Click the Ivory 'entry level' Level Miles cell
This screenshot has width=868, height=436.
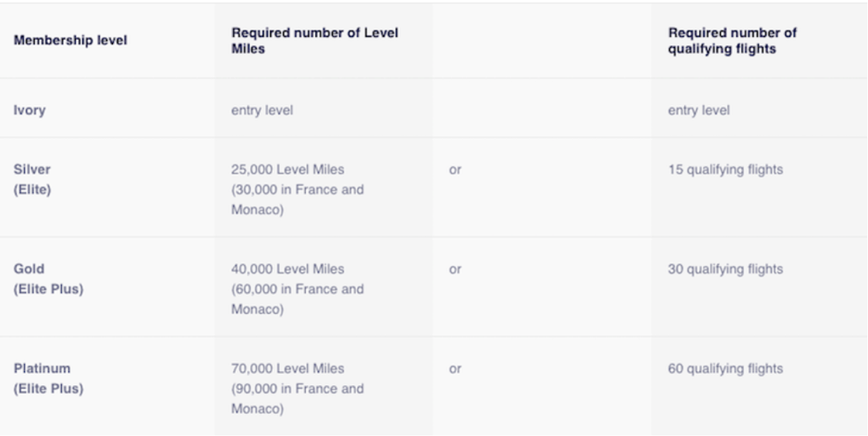[x=263, y=110]
